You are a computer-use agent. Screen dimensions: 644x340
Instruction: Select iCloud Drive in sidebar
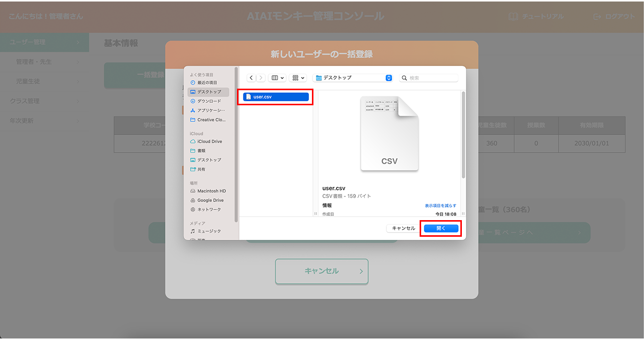coord(209,142)
